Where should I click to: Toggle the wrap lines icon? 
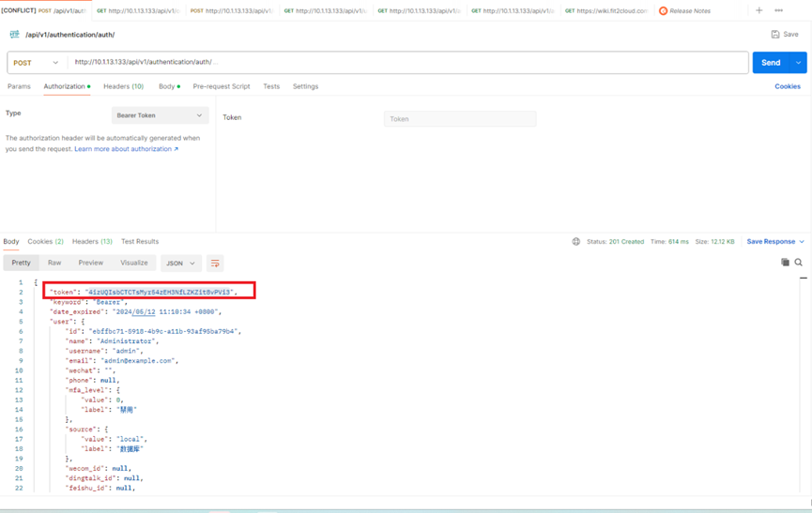(215, 264)
